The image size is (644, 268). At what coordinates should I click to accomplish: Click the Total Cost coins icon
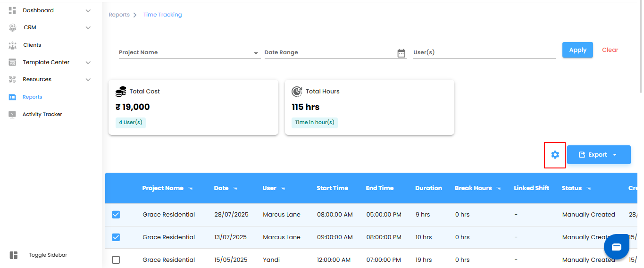(x=121, y=92)
